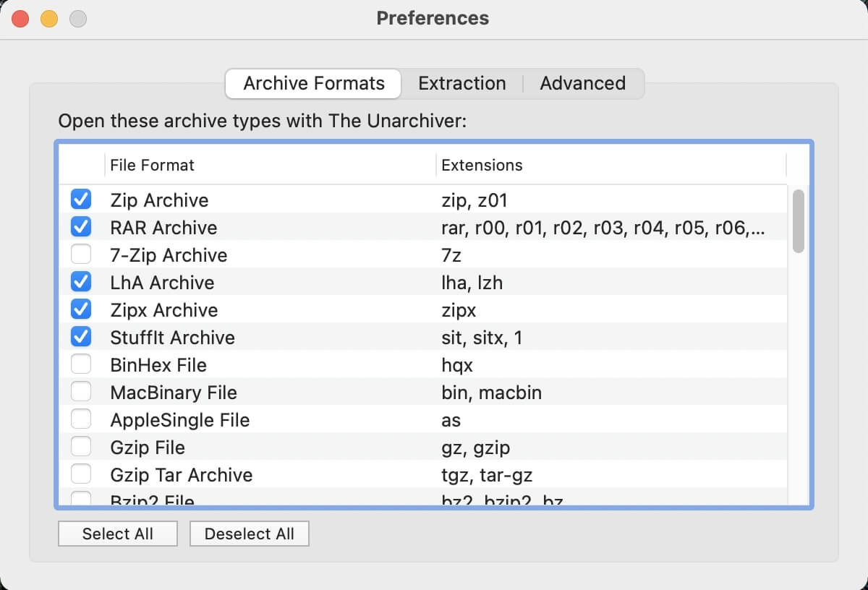Image resolution: width=868 pixels, height=590 pixels.
Task: Select the Archive Formats tab
Action: coord(313,83)
